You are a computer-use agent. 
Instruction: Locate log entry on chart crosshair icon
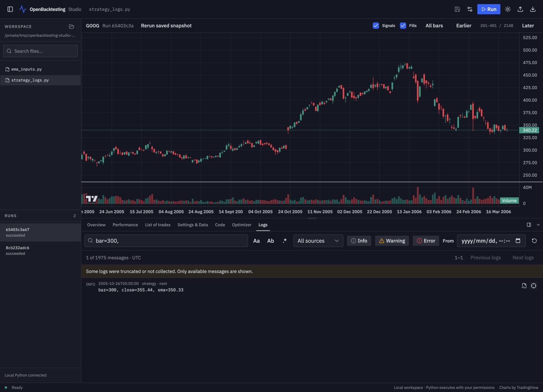(534, 286)
